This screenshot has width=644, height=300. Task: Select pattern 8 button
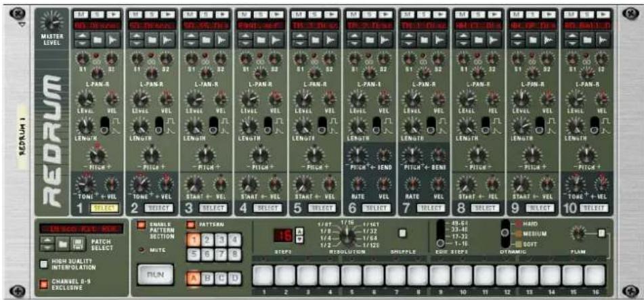(x=234, y=255)
